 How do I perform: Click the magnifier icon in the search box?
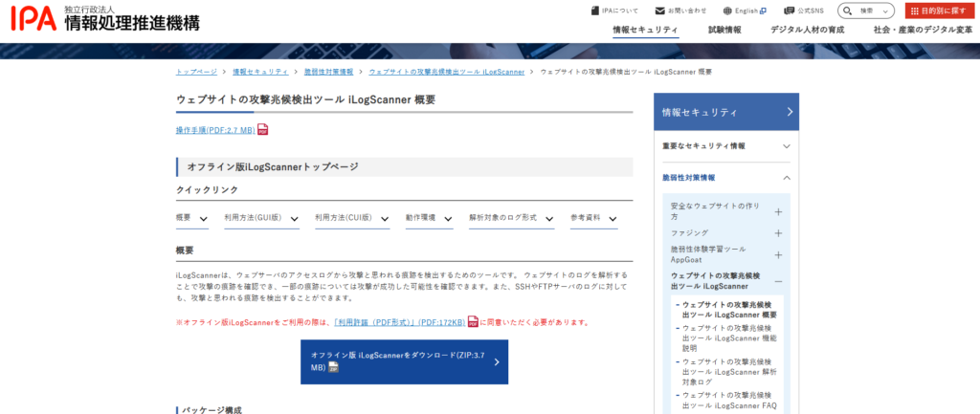(x=849, y=11)
